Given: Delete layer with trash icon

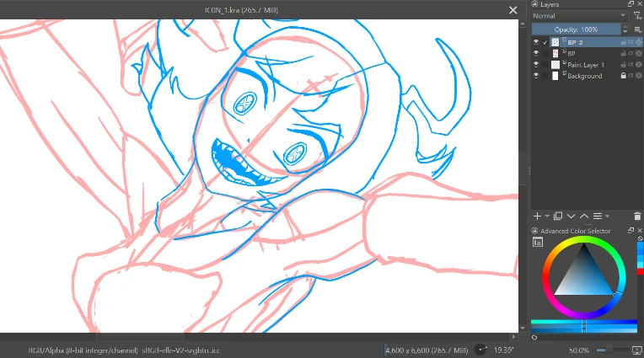Looking at the screenshot, I should (637, 216).
